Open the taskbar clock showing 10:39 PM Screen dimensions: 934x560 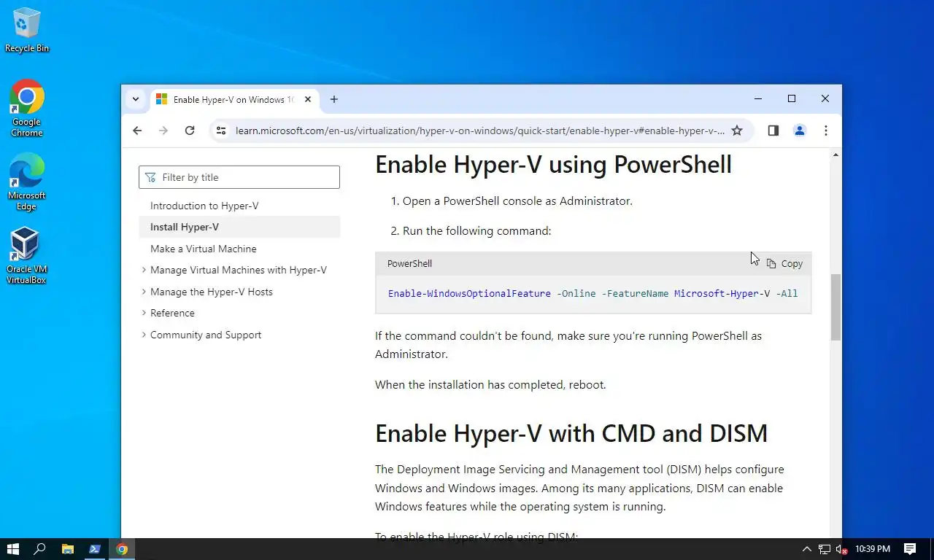coord(872,549)
